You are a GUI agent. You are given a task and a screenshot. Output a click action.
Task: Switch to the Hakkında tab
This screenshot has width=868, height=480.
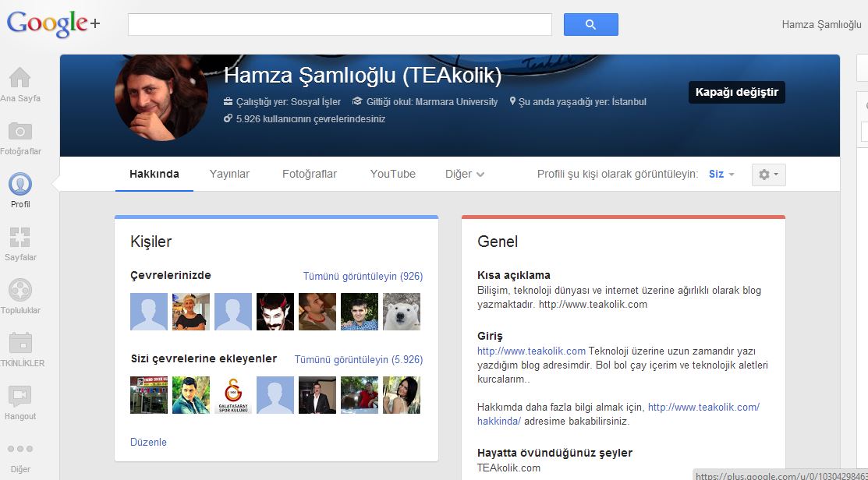tap(154, 175)
